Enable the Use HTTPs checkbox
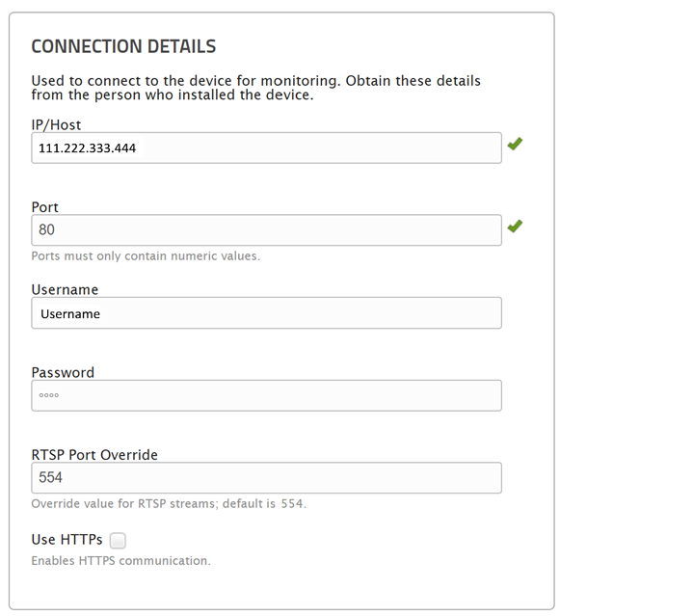The image size is (693, 616). click(118, 541)
